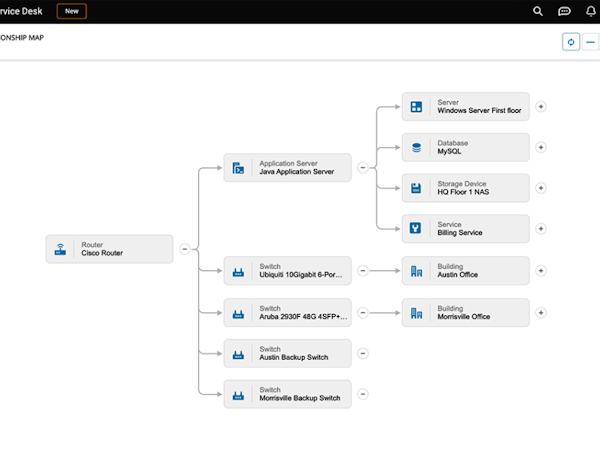The image size is (600, 450).
Task: Click the Billing Service icon
Action: [x=417, y=228]
